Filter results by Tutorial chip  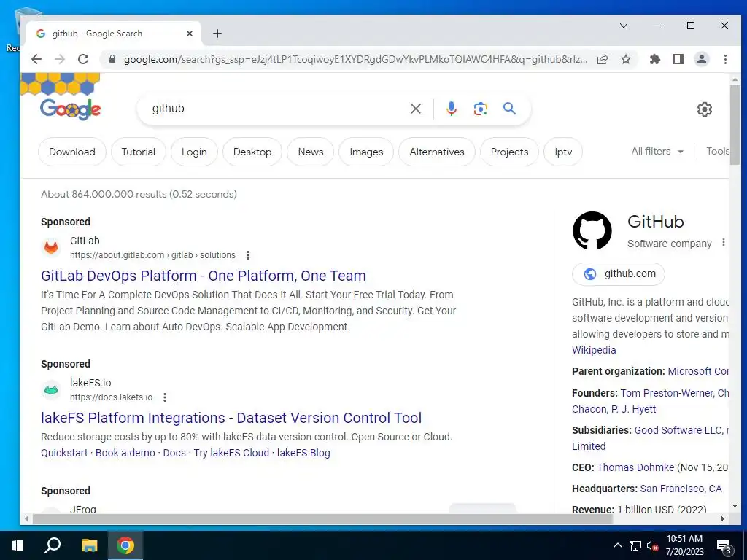click(x=138, y=152)
